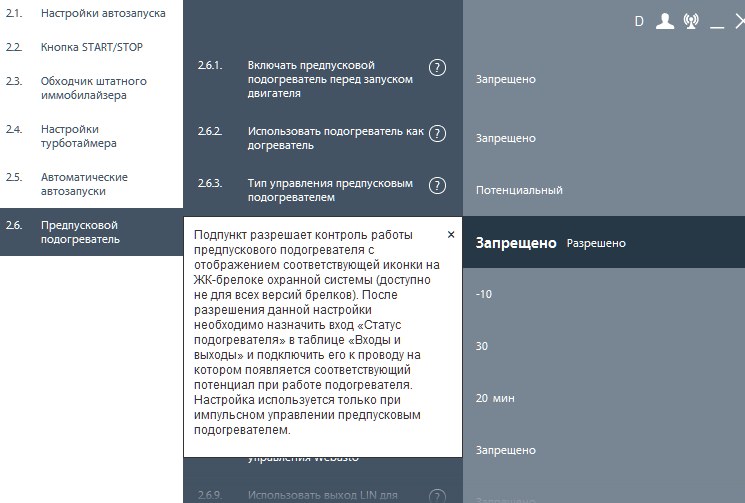This screenshot has height=503, width=745.
Task: Click the antenna connection icon
Action: tap(691, 21)
